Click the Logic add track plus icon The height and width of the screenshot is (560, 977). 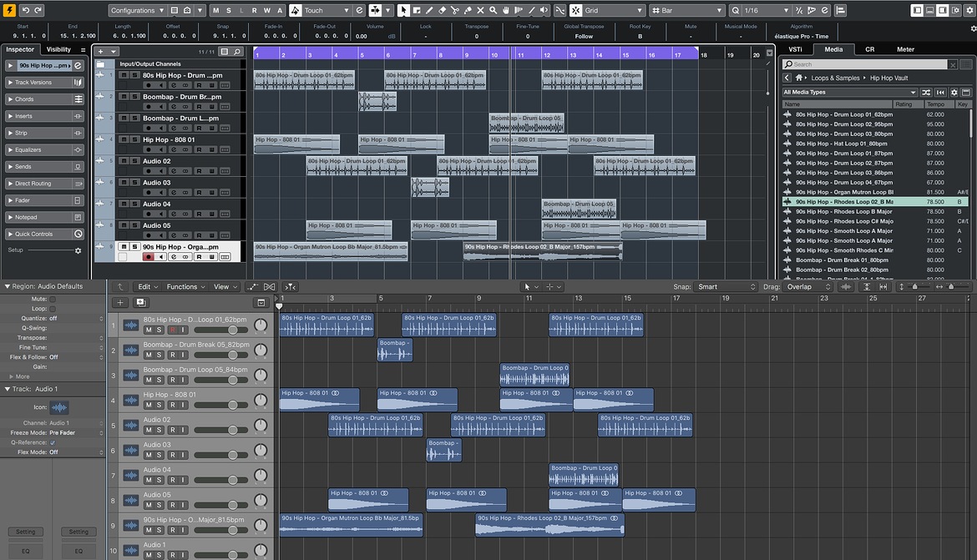120,303
